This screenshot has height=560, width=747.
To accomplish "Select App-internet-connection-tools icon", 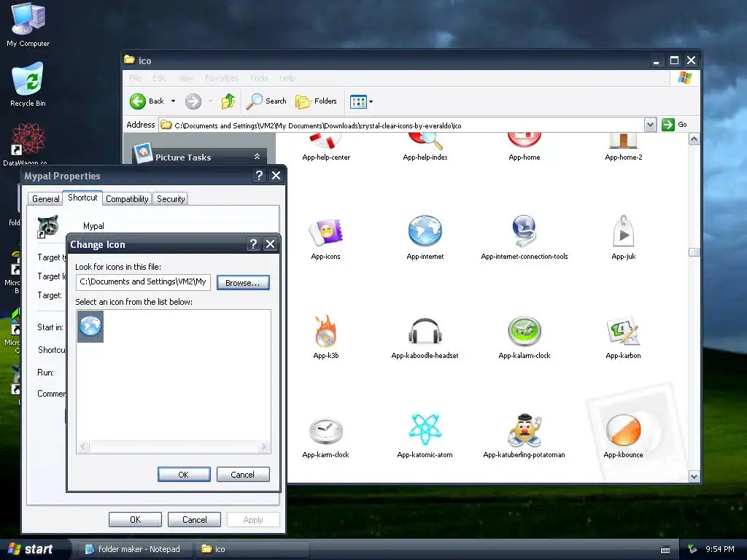I will tap(524, 231).
